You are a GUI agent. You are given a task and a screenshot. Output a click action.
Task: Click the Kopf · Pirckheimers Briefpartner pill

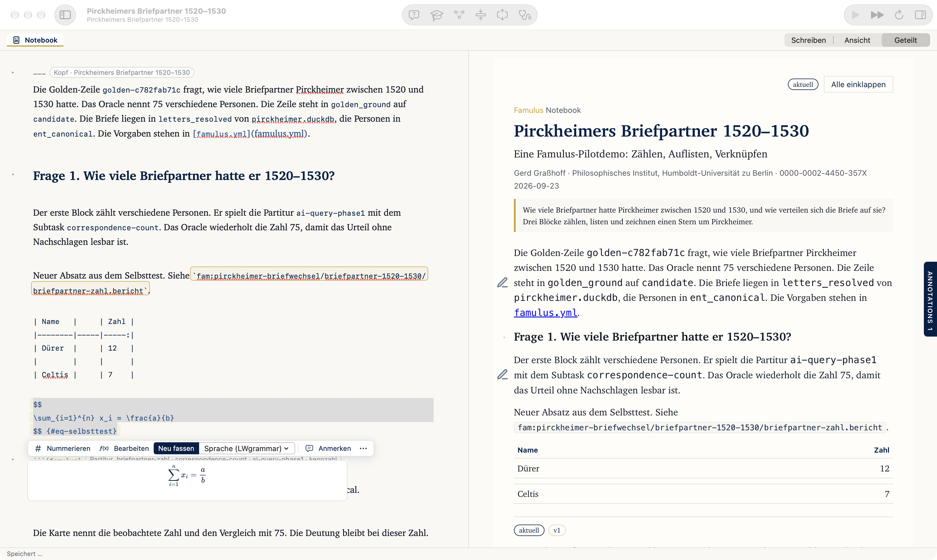[122, 73]
